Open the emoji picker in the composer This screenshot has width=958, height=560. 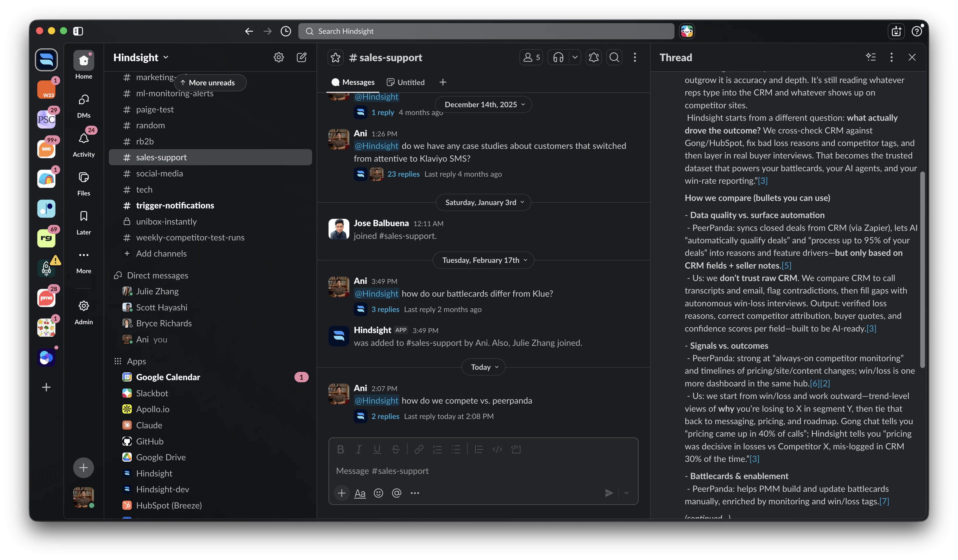tap(378, 493)
